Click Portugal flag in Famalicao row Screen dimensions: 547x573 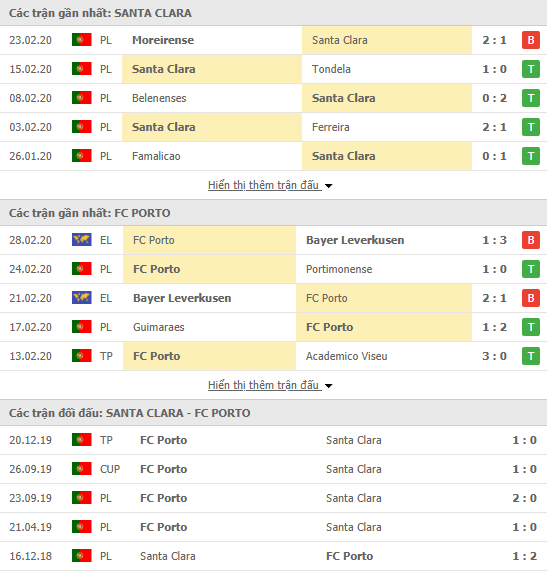81,156
